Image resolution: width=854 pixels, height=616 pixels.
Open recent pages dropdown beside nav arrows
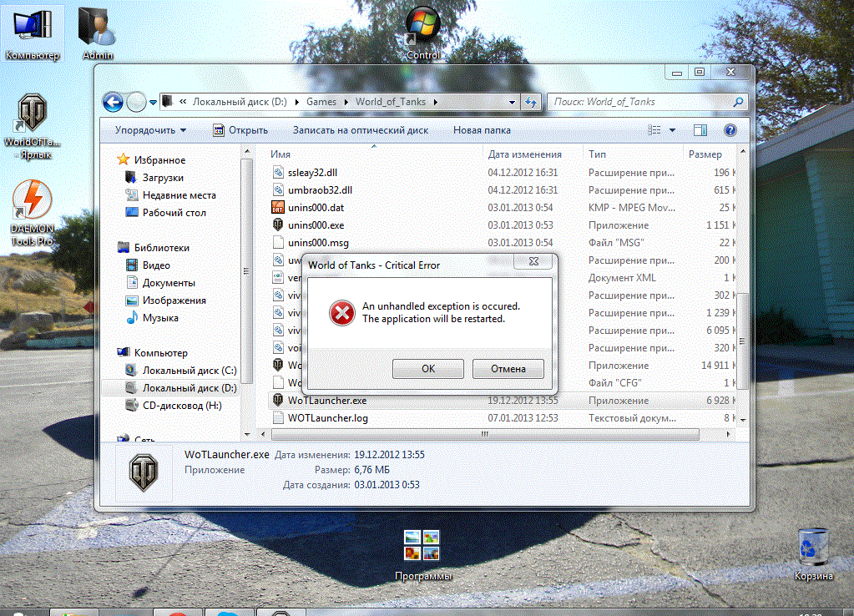pyautogui.click(x=153, y=103)
